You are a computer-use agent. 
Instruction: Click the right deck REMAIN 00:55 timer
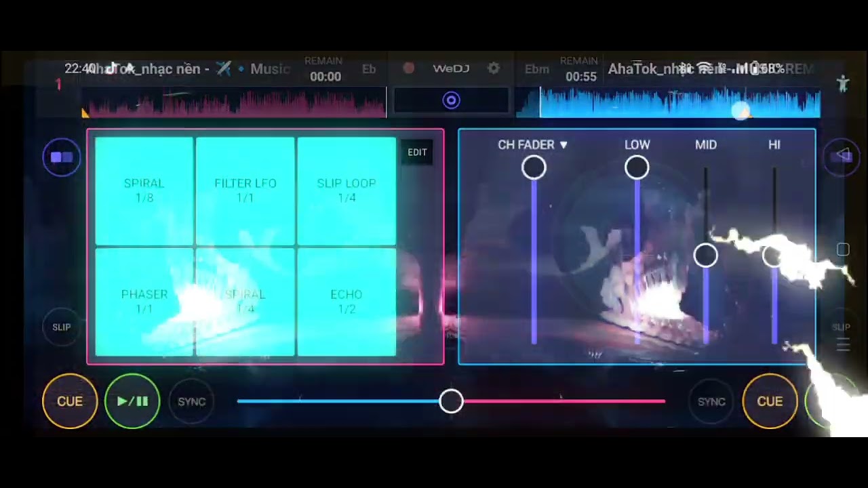pos(580,70)
